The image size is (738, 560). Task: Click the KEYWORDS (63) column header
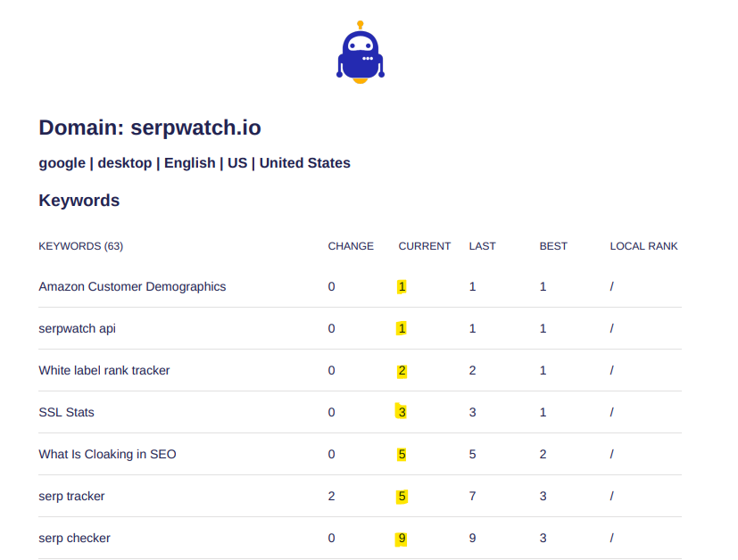[80, 246]
